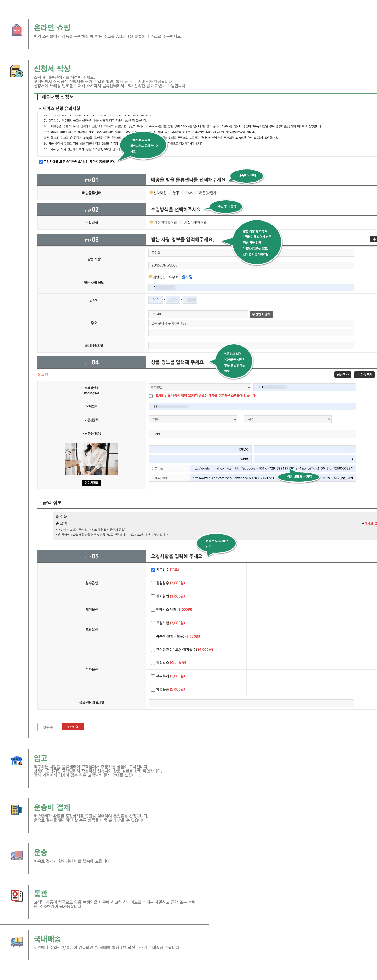377x980 pixels.
Task: Enable 정밀검수 inspection option
Action: click(153, 583)
